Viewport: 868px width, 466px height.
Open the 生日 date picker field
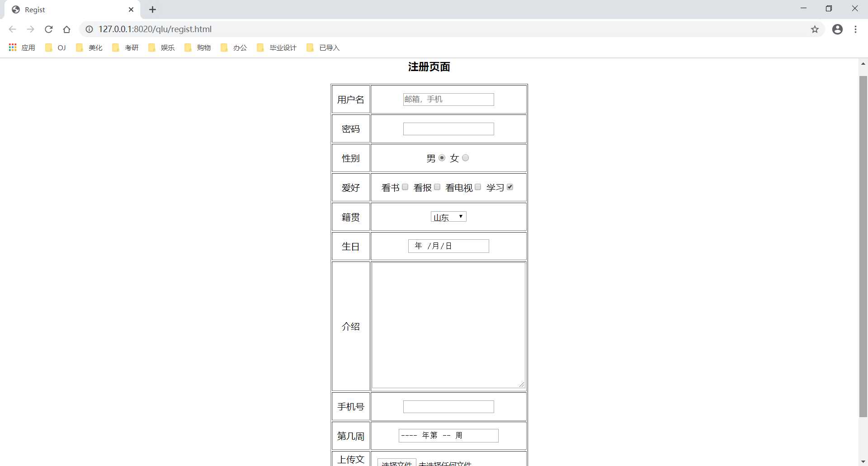pyautogui.click(x=448, y=246)
